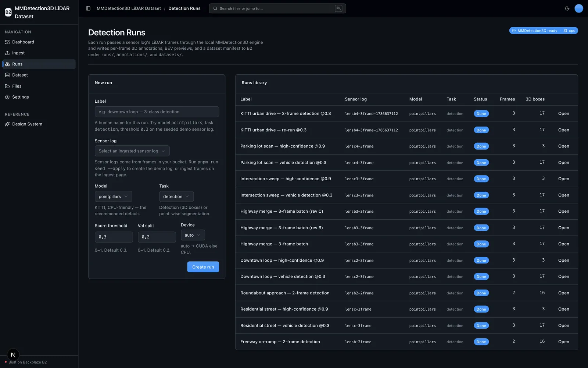The height and width of the screenshot is (368, 588).
Task: Click the Model column header
Action: pyautogui.click(x=416, y=99)
